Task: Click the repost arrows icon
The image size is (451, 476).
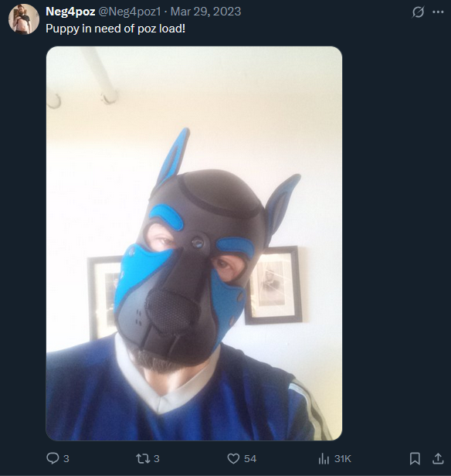Action: coord(142,458)
